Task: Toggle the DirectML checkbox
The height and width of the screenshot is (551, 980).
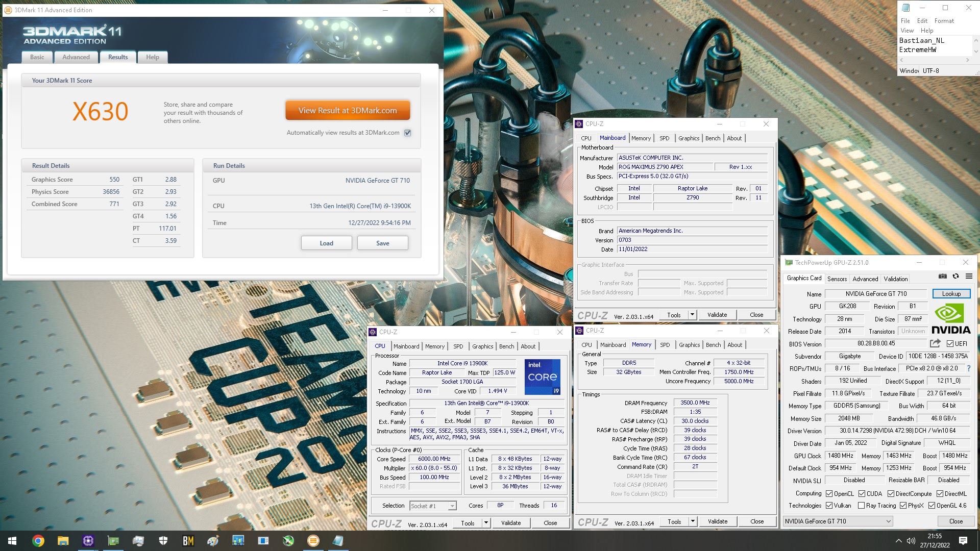Action: pyautogui.click(x=940, y=494)
